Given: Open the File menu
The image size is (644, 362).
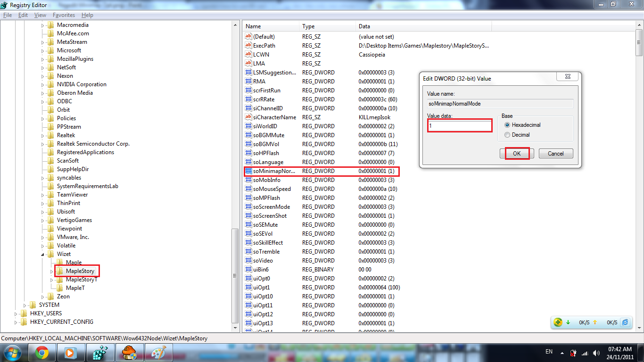Looking at the screenshot, I should point(8,15).
